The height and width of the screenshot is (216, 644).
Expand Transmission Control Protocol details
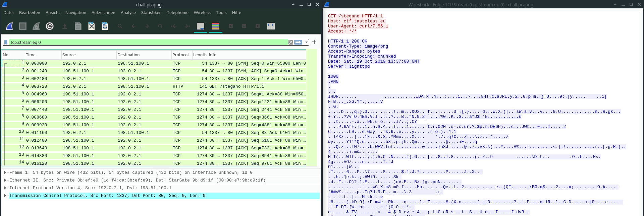(5, 196)
